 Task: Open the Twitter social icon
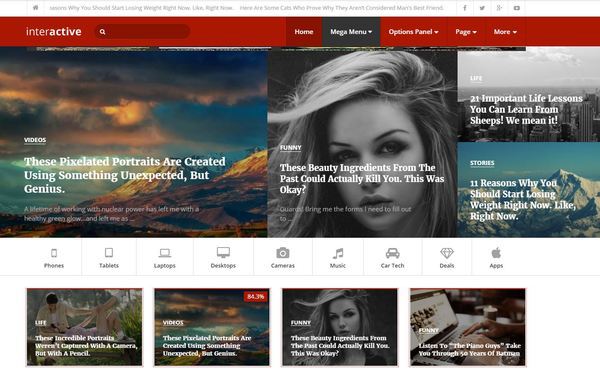[x=482, y=8]
